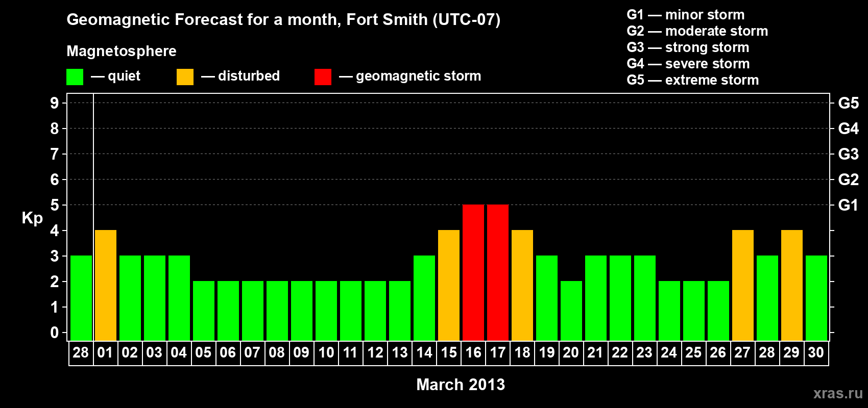Screen dimensions: 868x408
Task: Click the 'G4 — severe storm' legend line
Action: (688, 64)
